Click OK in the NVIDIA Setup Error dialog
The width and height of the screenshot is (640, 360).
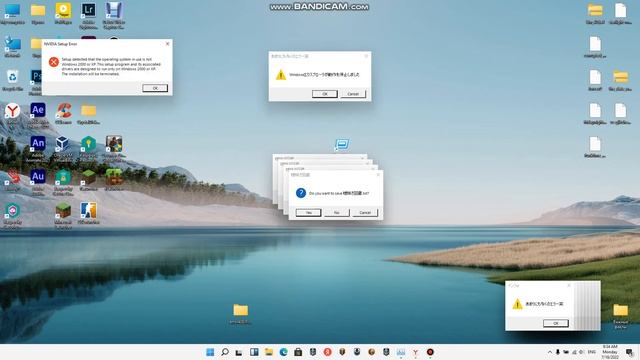point(155,88)
